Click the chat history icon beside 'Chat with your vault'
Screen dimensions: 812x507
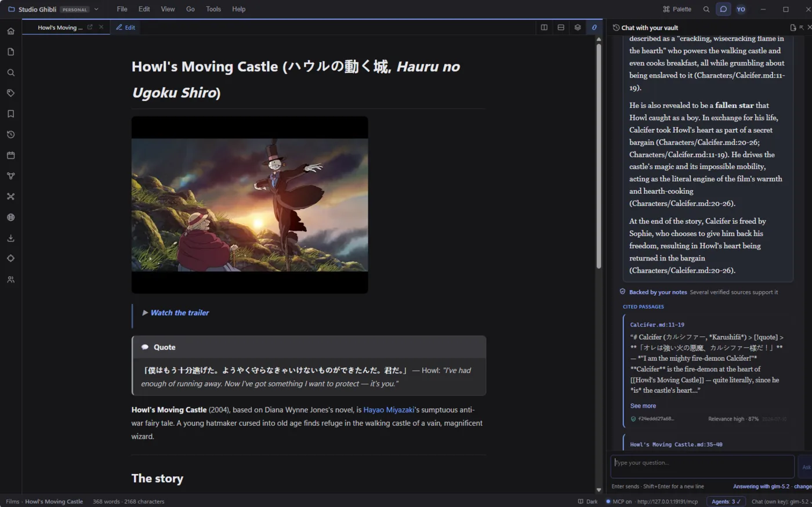616,28
